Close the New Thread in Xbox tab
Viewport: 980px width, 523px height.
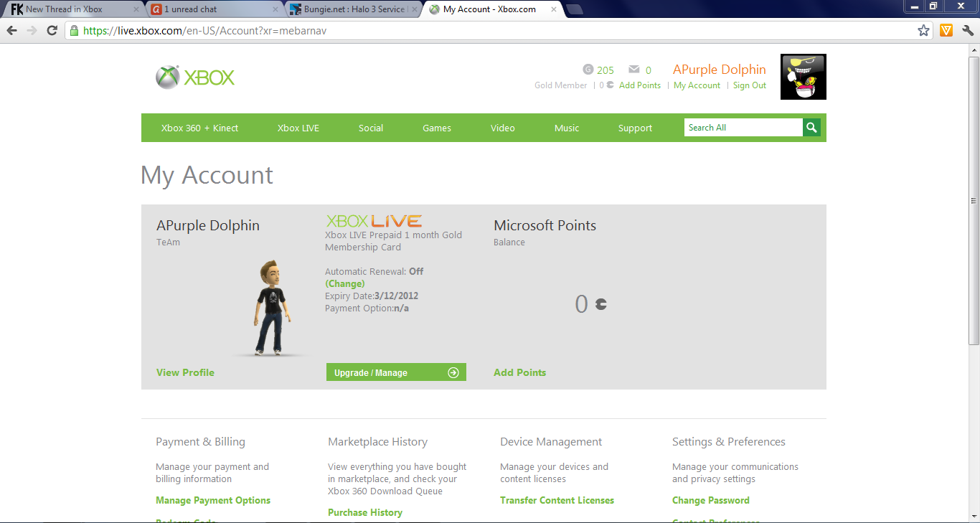click(136, 9)
